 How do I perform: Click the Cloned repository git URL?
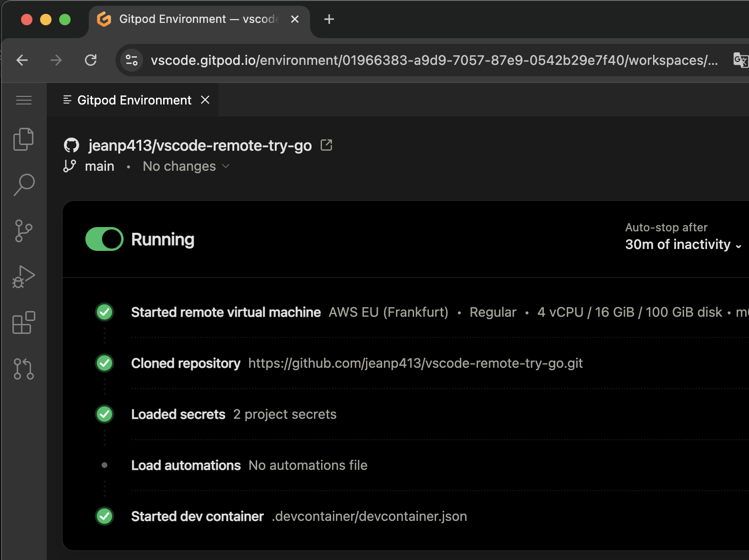[x=416, y=363]
